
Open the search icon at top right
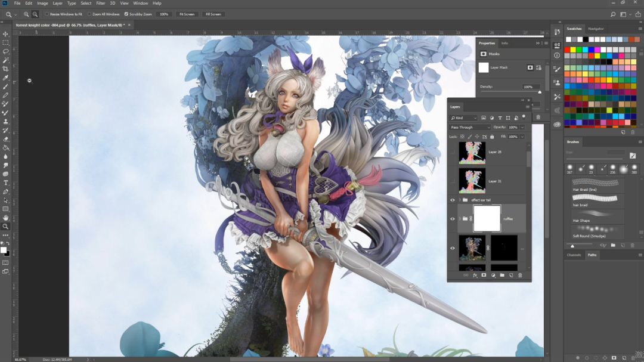coord(613,14)
